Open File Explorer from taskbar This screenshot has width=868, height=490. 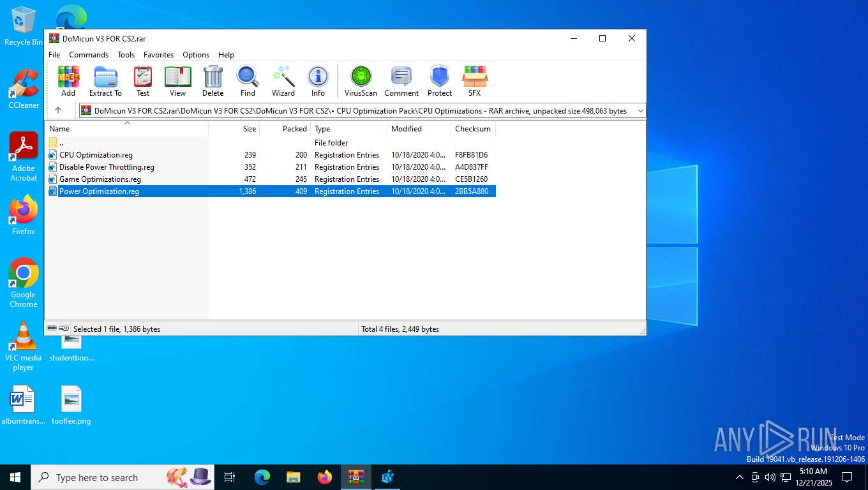[294, 477]
